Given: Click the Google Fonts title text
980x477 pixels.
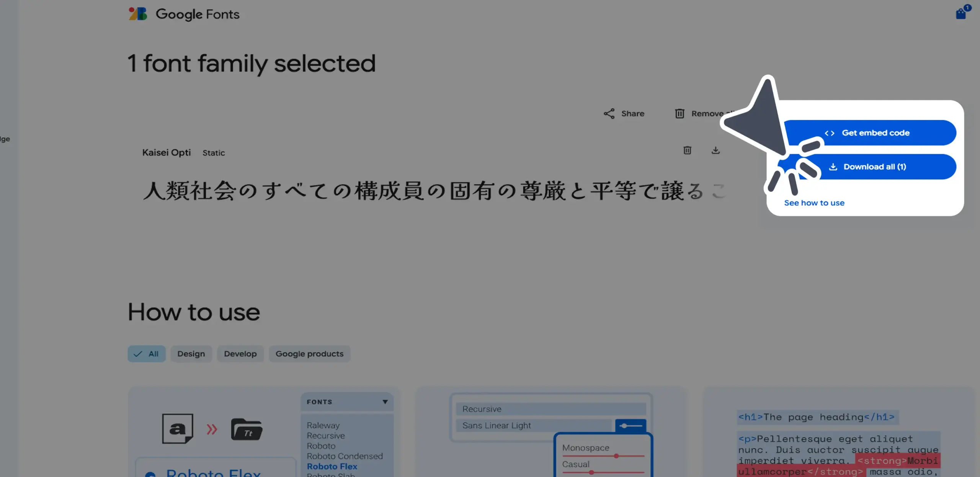Looking at the screenshot, I should (x=198, y=15).
